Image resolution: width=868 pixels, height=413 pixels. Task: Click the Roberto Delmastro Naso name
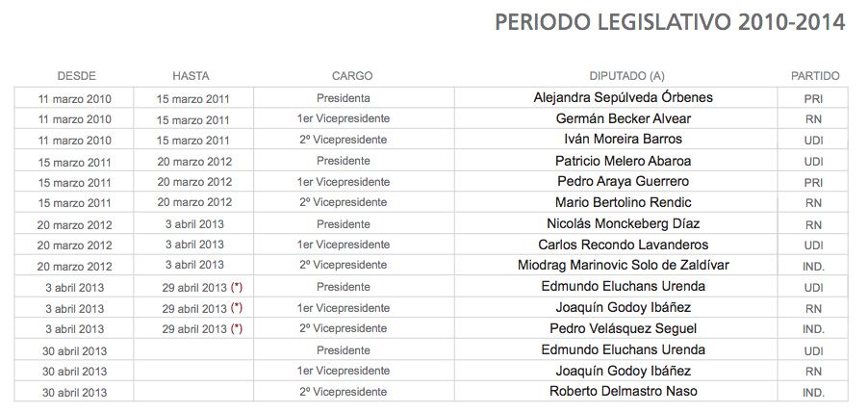point(623,392)
